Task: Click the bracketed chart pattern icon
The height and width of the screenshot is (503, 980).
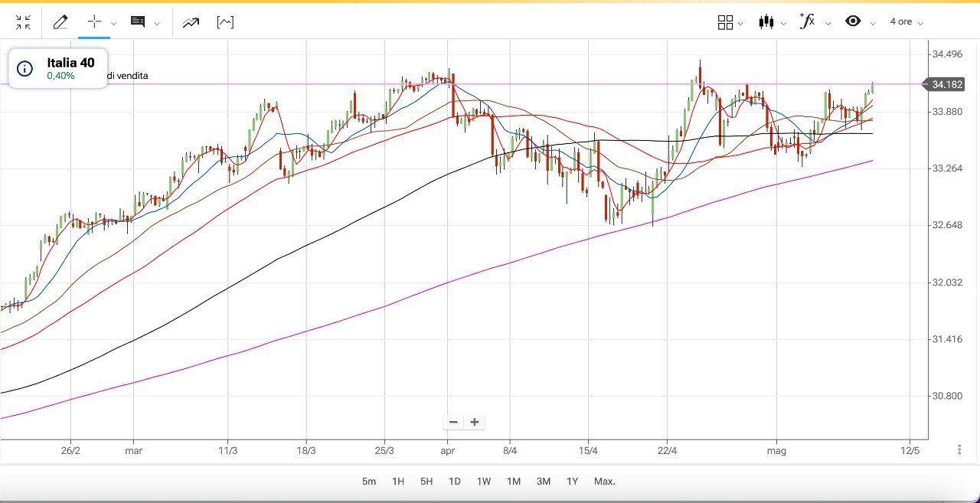Action: click(x=225, y=22)
